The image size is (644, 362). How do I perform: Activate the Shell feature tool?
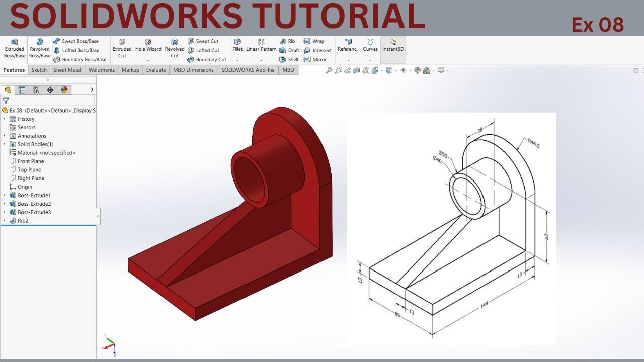point(289,59)
